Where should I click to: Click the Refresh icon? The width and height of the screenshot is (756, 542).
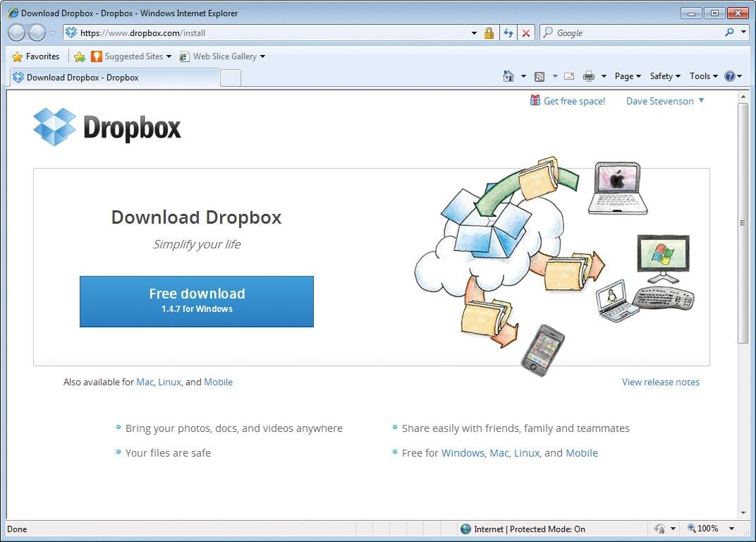[x=508, y=32]
